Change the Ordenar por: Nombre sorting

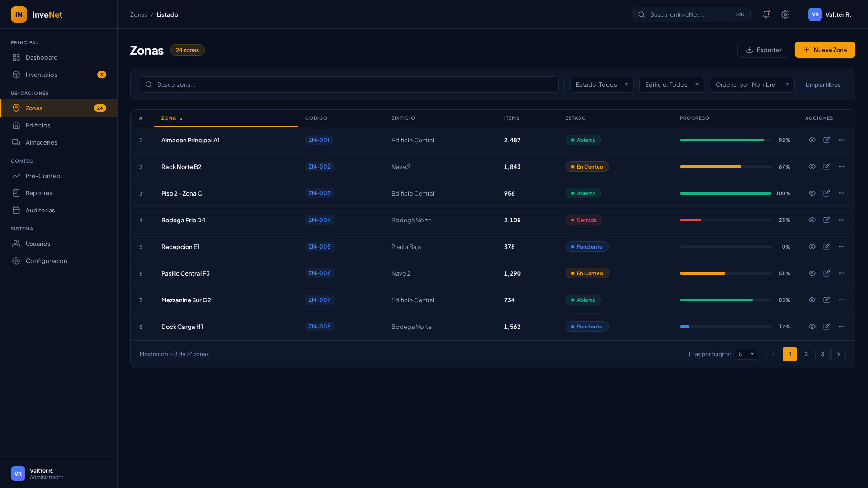752,84
